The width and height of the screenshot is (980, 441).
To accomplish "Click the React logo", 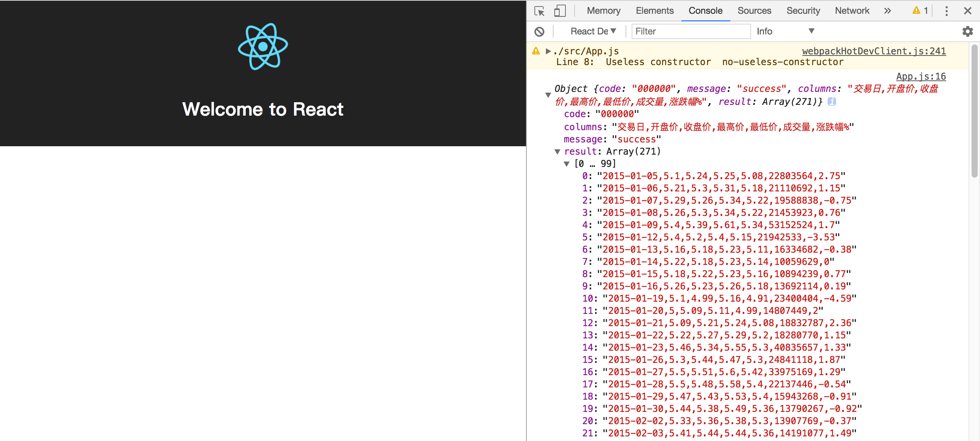I will click(x=263, y=47).
